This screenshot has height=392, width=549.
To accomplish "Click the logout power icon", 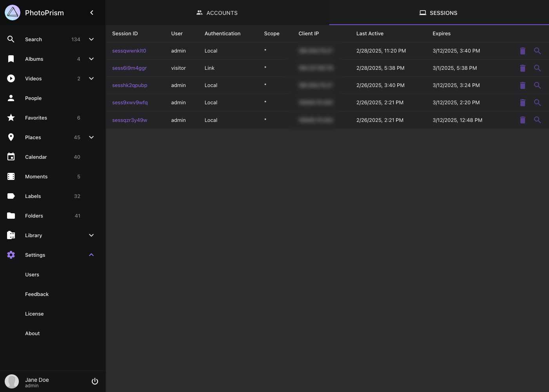I will pyautogui.click(x=95, y=381).
